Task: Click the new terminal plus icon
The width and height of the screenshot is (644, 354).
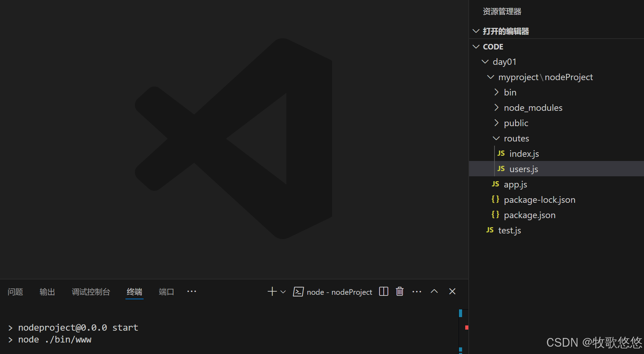Action: tap(272, 291)
